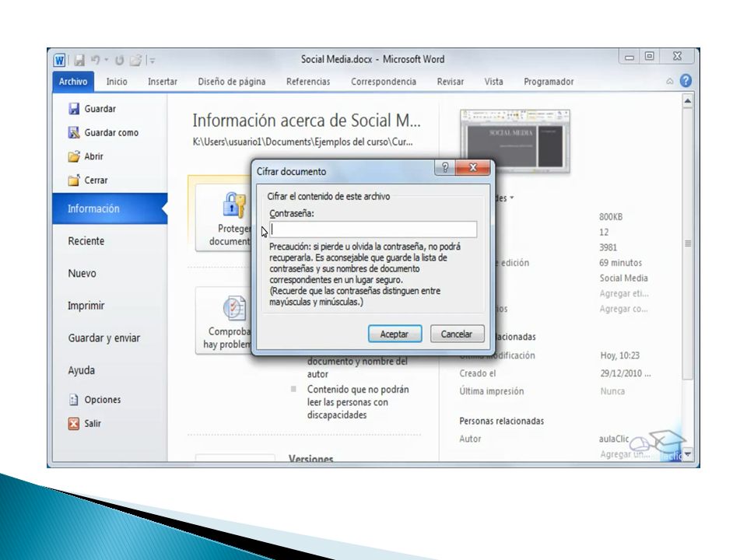Collapse the ribbon with the caret icon
747x560 pixels.
point(670,82)
